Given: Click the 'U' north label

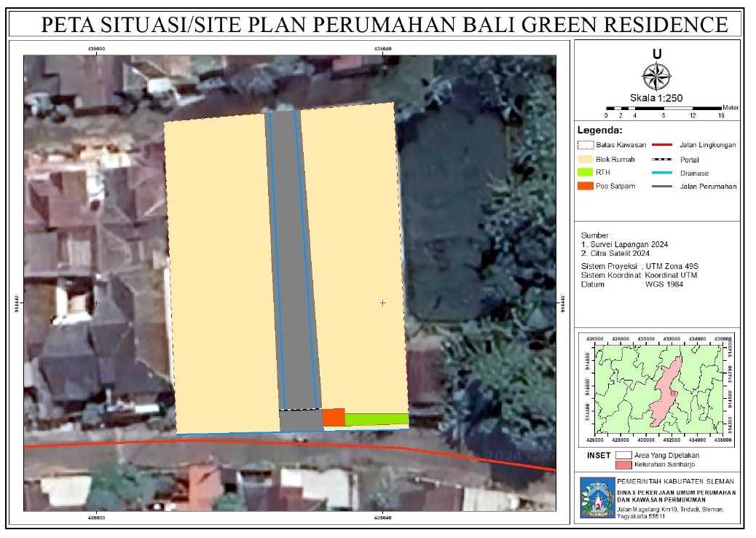Looking at the screenshot, I should tap(657, 53).
